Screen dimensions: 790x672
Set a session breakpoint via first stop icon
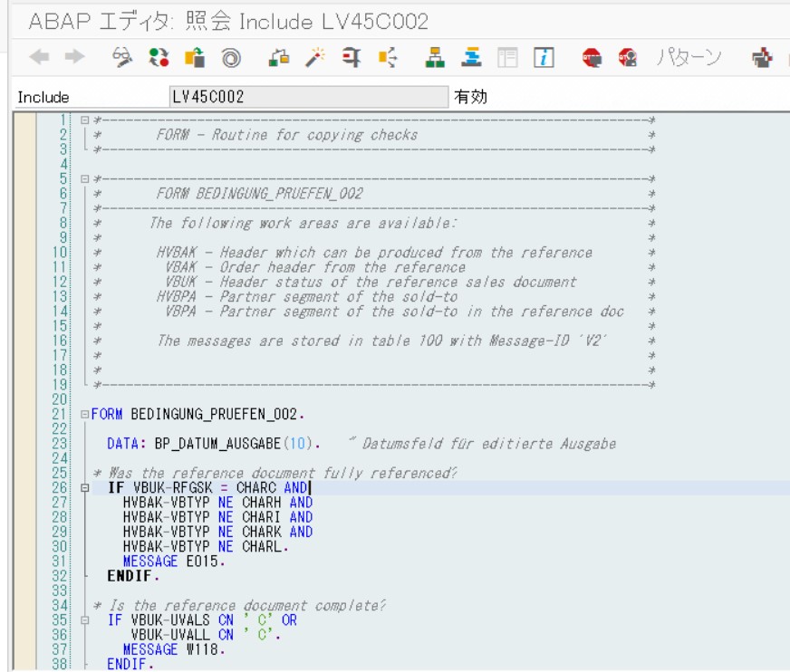point(592,59)
